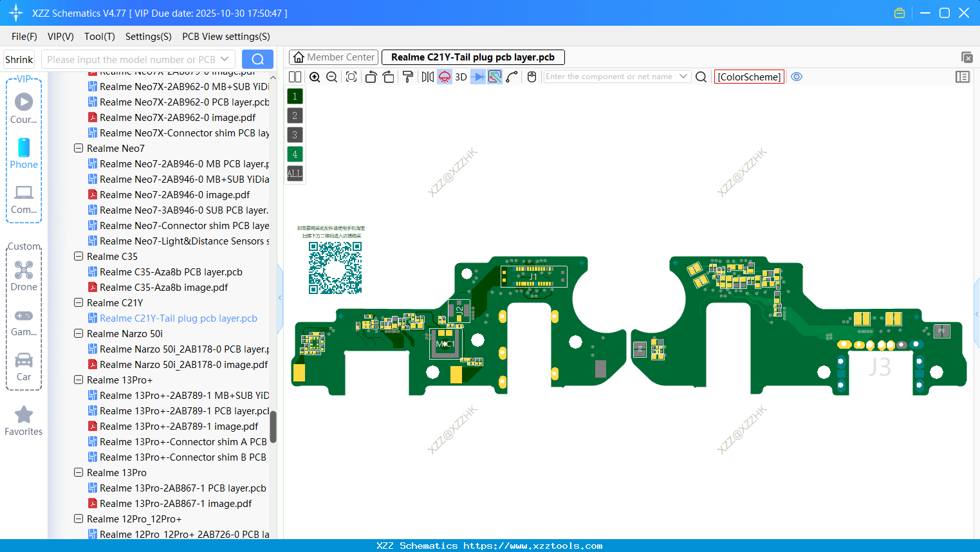Show PCB layer 2

295,116
